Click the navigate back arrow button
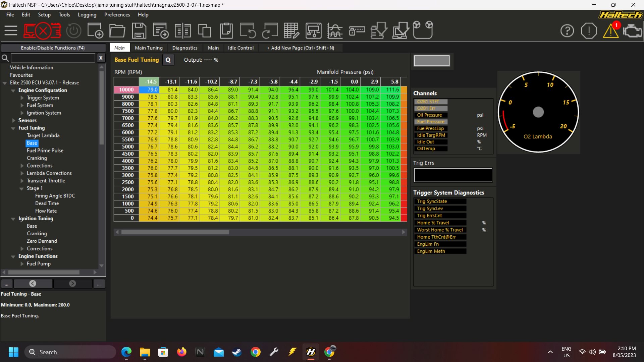This screenshot has height=362, width=644. point(33,284)
